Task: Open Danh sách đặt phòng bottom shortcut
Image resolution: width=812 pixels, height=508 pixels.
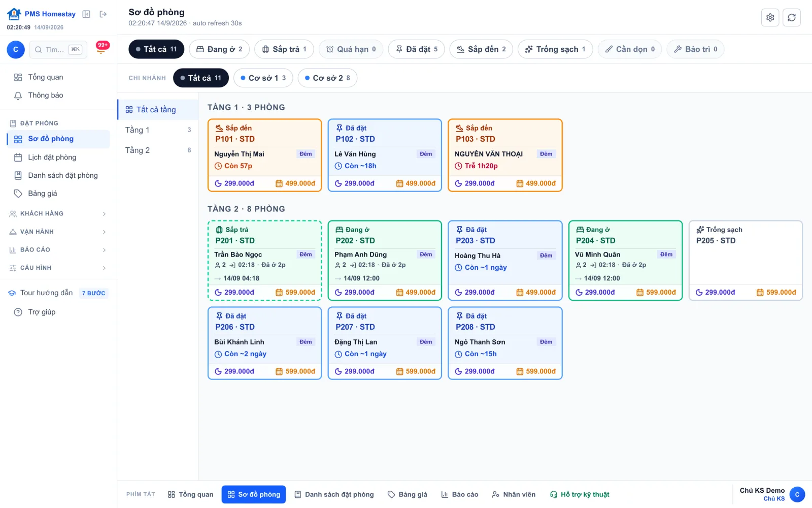Action: 334,494
